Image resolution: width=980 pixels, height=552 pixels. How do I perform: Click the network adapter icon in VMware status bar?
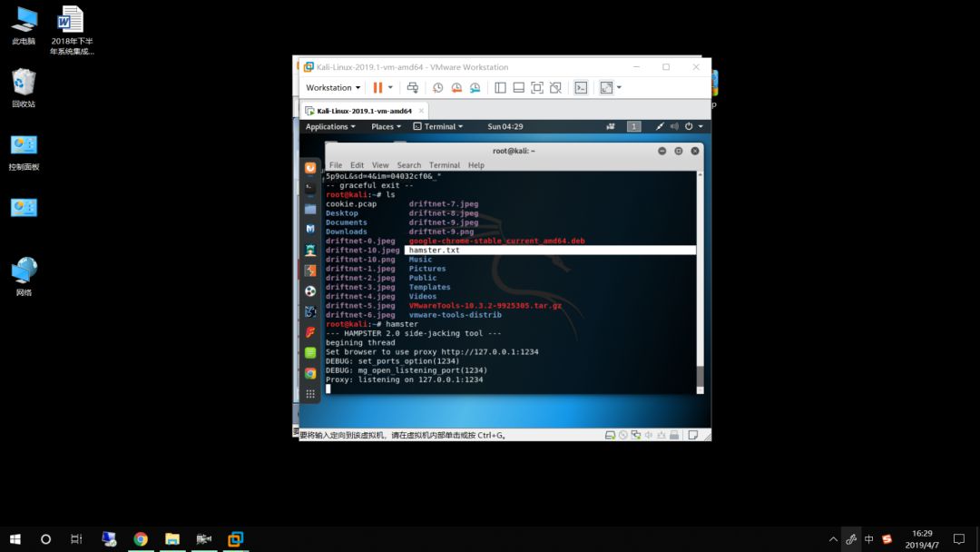[x=635, y=435]
